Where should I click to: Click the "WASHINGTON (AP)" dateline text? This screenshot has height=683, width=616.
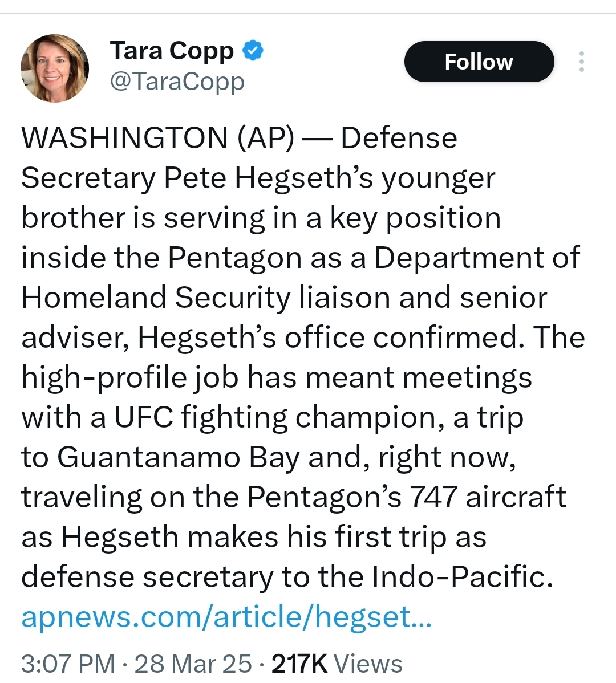click(157, 139)
